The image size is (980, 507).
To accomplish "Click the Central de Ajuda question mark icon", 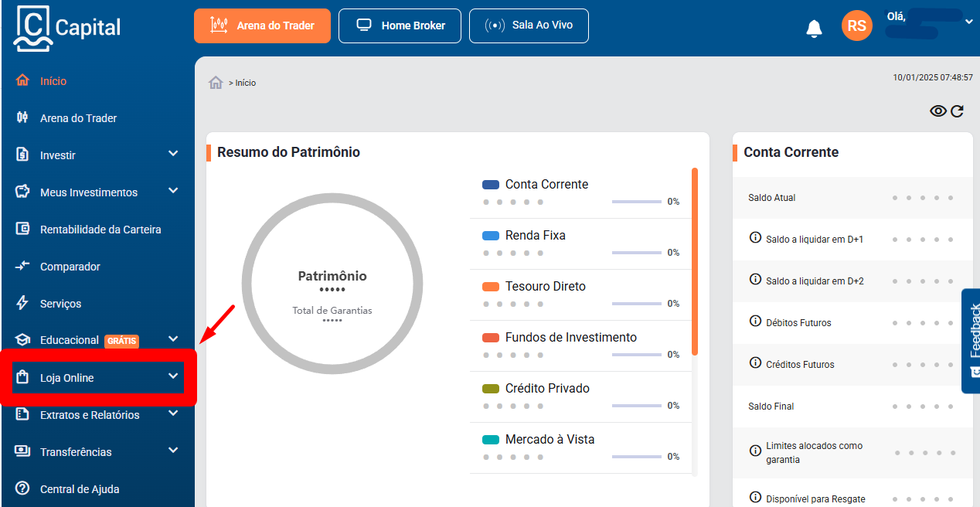I will click(x=22, y=488).
